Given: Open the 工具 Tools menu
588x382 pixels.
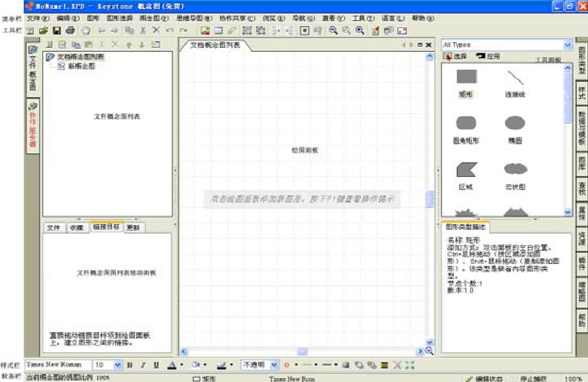Looking at the screenshot, I should [363, 18].
